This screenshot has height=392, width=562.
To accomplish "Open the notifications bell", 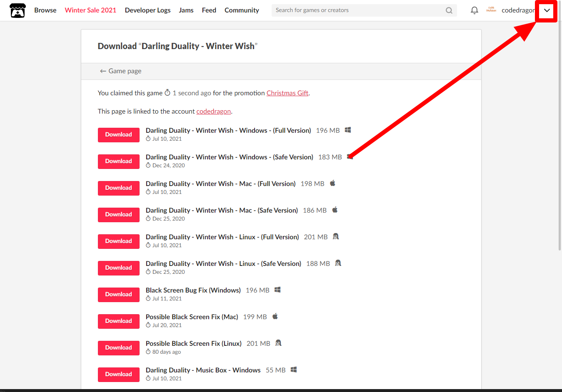I will point(474,10).
